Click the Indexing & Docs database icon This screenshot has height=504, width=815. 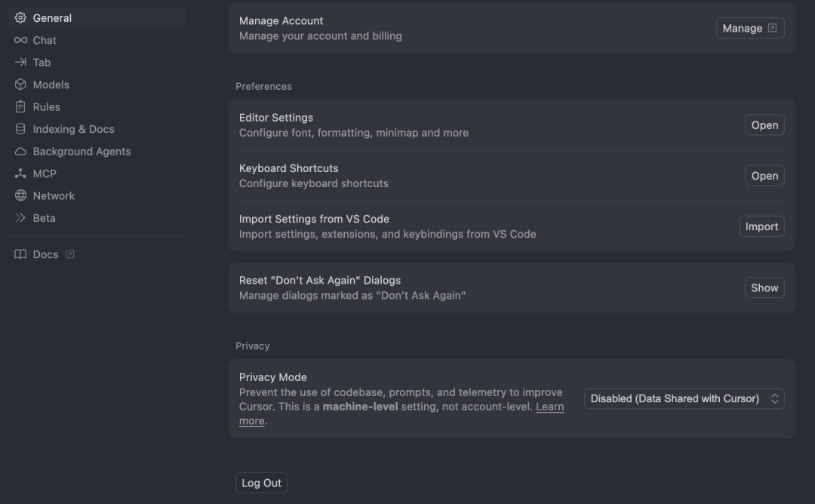tap(20, 129)
